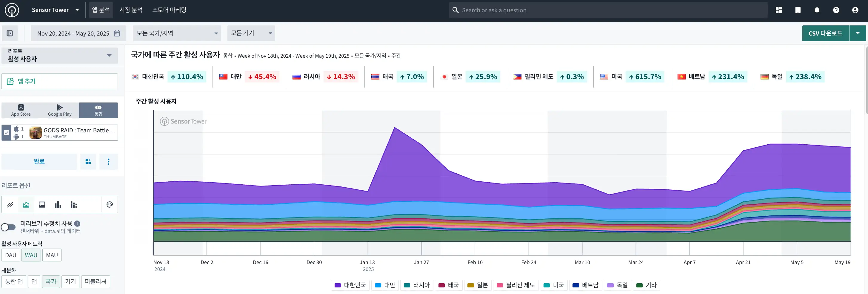Open the notifications bell

pos(817,10)
